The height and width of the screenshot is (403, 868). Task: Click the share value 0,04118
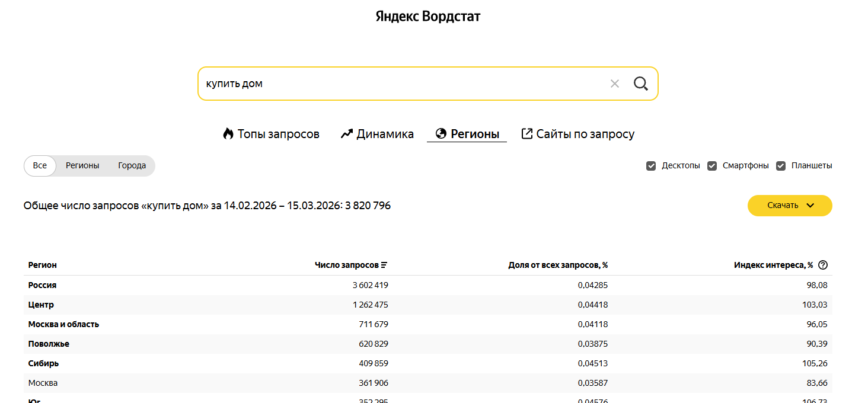[593, 324]
